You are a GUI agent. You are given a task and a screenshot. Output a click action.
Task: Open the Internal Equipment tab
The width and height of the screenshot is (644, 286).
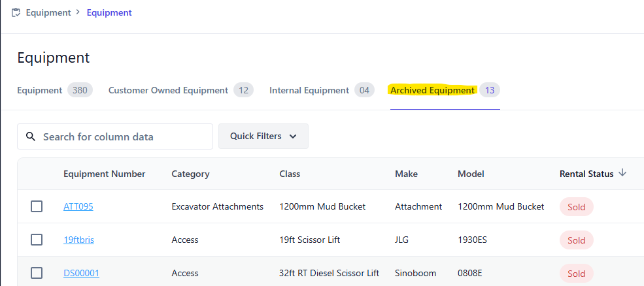(322, 90)
